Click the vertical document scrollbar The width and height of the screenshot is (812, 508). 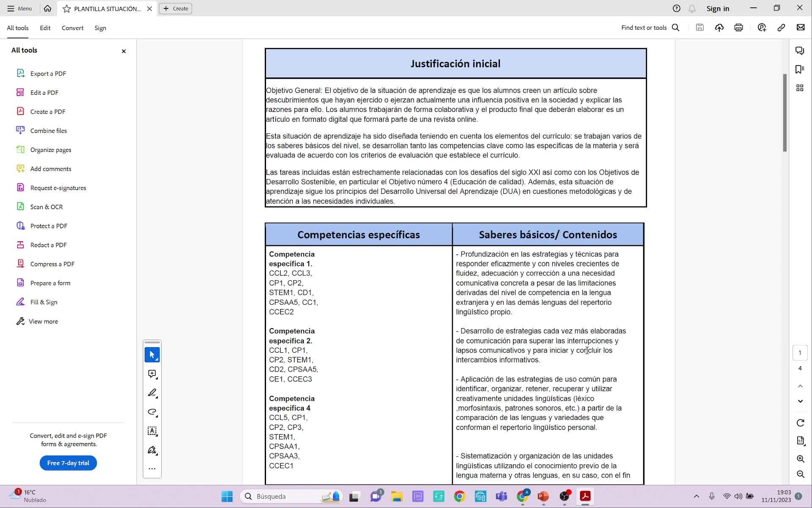coord(785,112)
